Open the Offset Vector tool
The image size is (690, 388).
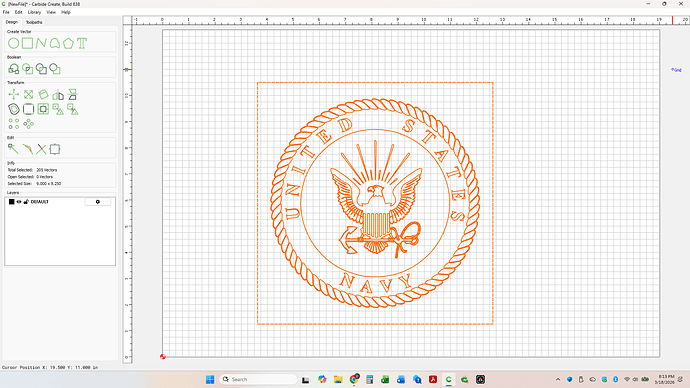[x=14, y=109]
